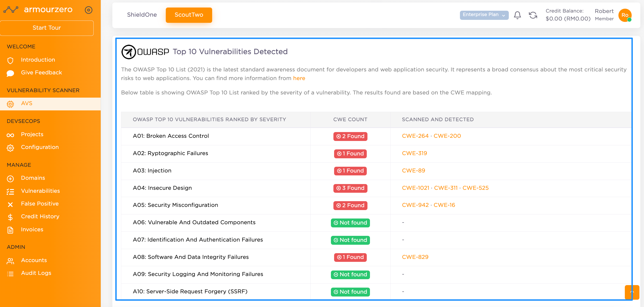Open the CWE-264 link

[x=415, y=136]
